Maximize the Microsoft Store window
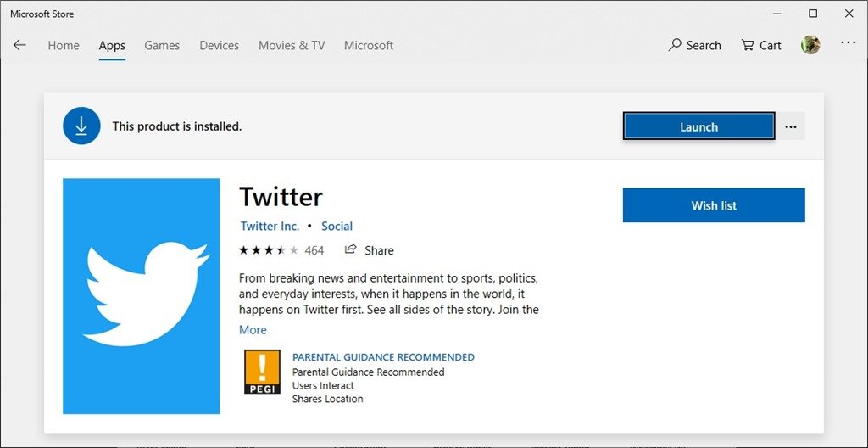The height and width of the screenshot is (448, 868). (x=813, y=14)
